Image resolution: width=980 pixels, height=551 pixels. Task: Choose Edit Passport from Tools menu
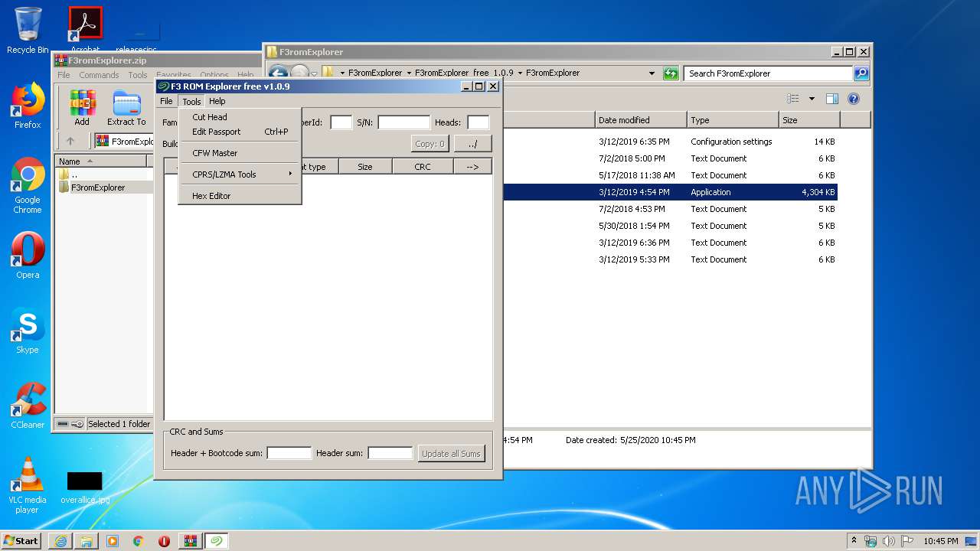point(240,132)
